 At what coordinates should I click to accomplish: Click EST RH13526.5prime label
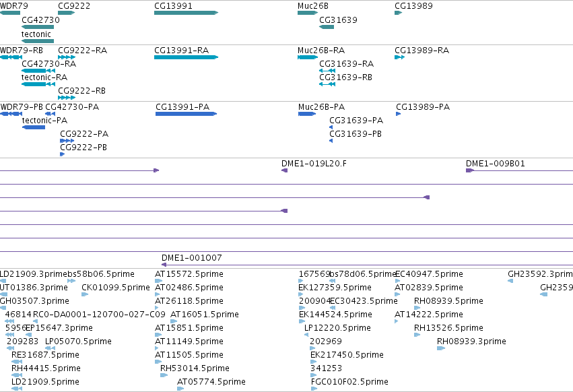click(x=448, y=328)
